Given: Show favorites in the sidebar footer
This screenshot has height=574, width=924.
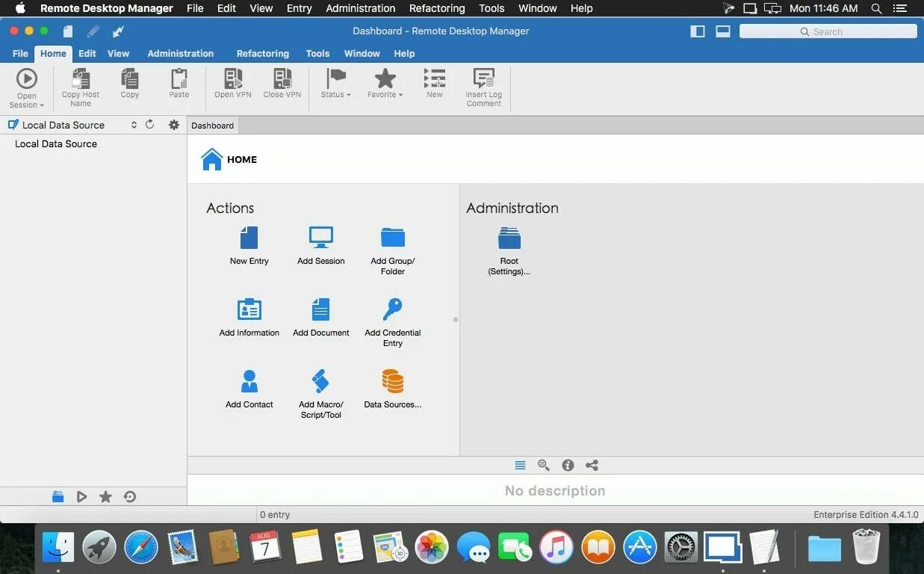Looking at the screenshot, I should pos(105,496).
